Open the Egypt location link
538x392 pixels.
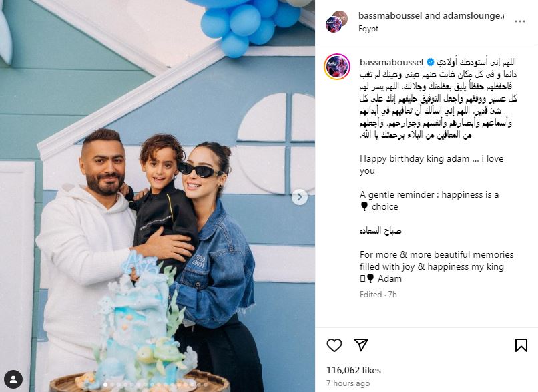(x=368, y=29)
